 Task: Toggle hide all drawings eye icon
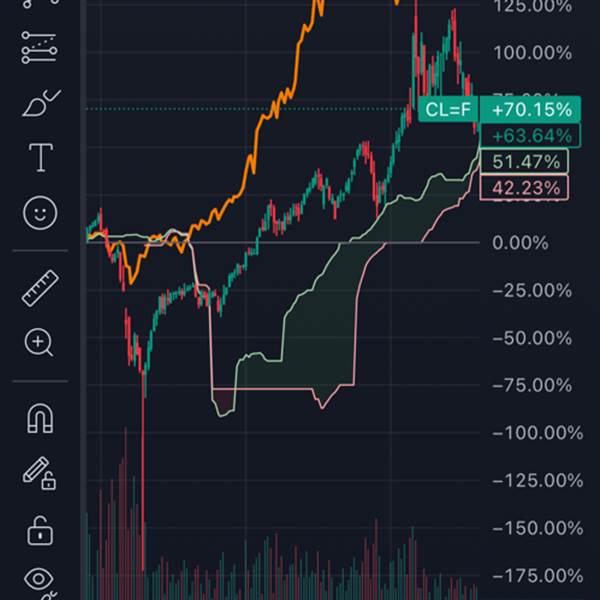pyautogui.click(x=39, y=580)
